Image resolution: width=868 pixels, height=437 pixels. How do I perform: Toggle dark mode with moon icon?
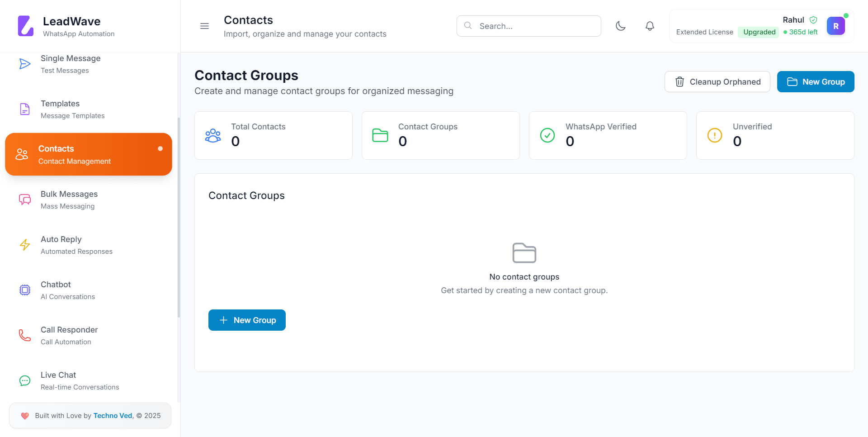[x=621, y=26]
